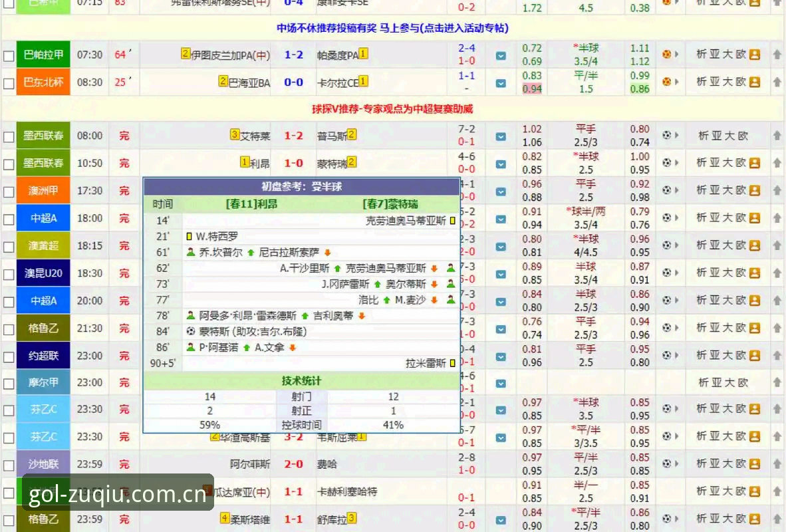786x532 pixels.
Task: Click 析 analysis link in 巴帕拉甲 row
Action: (702, 54)
